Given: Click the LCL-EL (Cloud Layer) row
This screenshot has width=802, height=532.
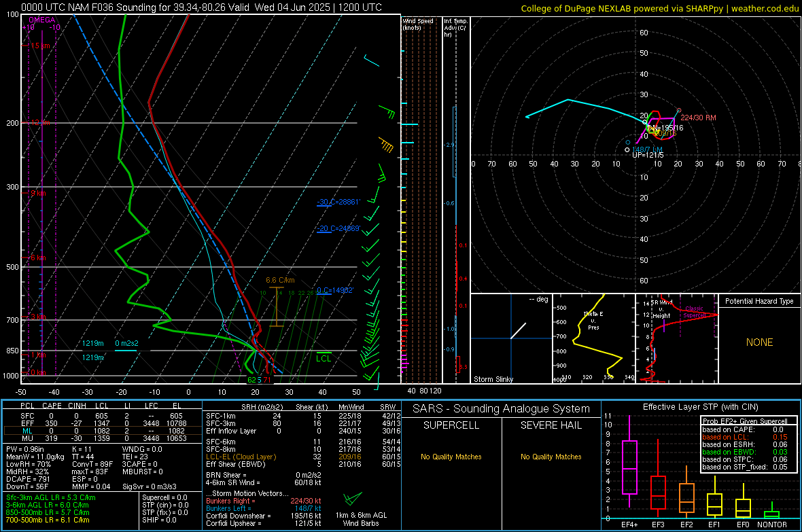Looking at the screenshot, I should point(303,457).
